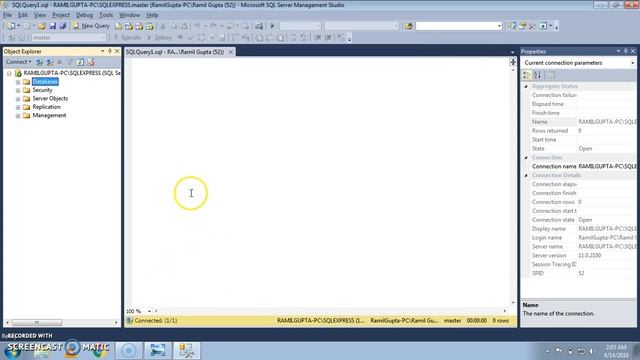Click the Stop square icon in Object Explorer
Screen dimensions: 640x360
pyautogui.click(x=60, y=62)
